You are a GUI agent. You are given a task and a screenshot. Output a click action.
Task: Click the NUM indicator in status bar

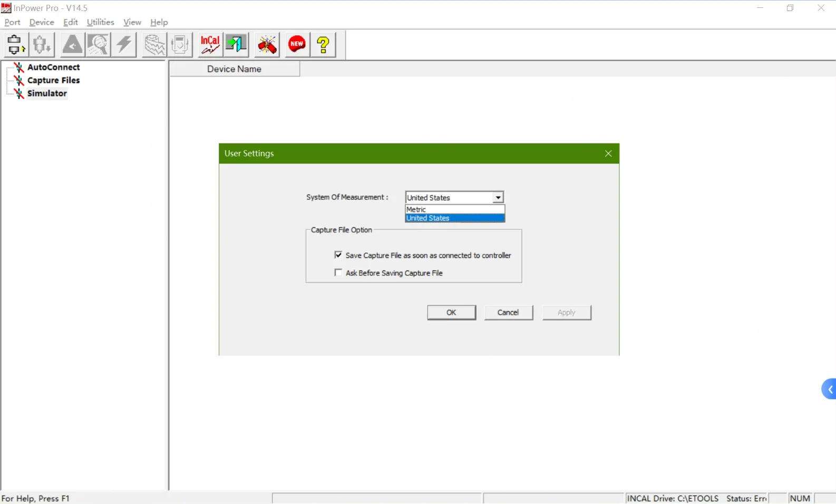(x=800, y=498)
